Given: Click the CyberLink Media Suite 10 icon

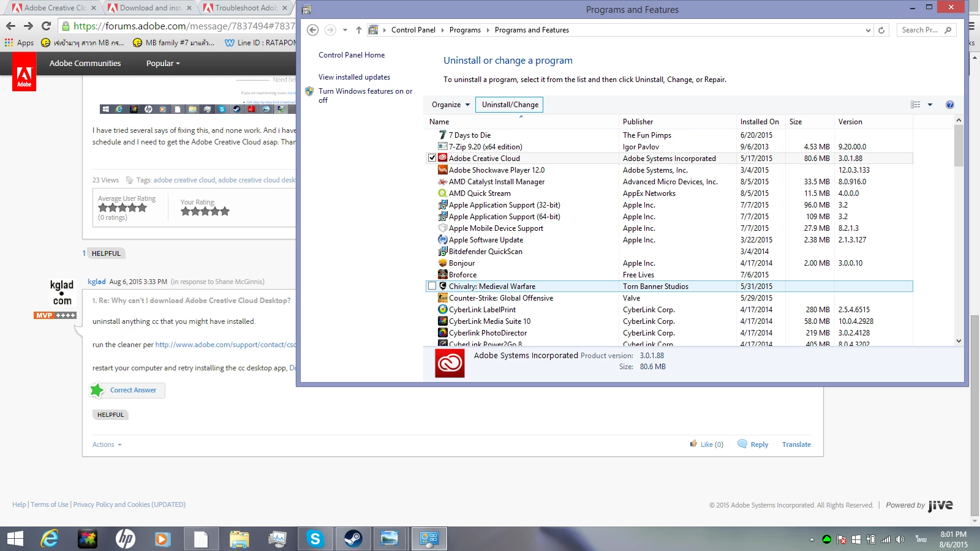Looking at the screenshot, I should click(442, 321).
